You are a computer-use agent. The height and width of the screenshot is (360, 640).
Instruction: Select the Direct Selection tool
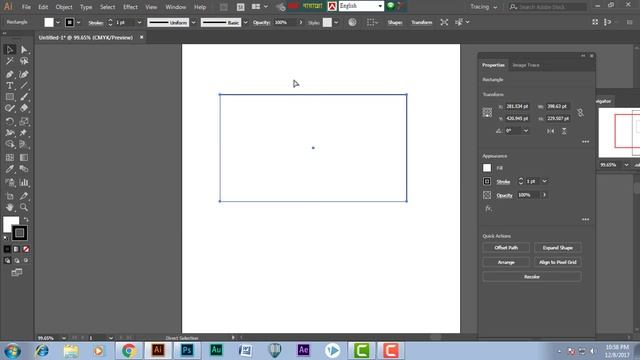click(24, 49)
